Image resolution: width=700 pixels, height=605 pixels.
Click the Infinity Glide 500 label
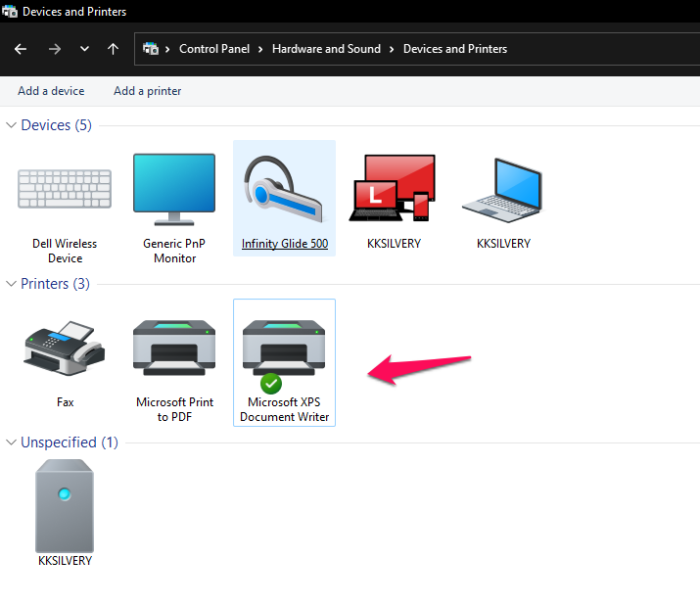[284, 244]
